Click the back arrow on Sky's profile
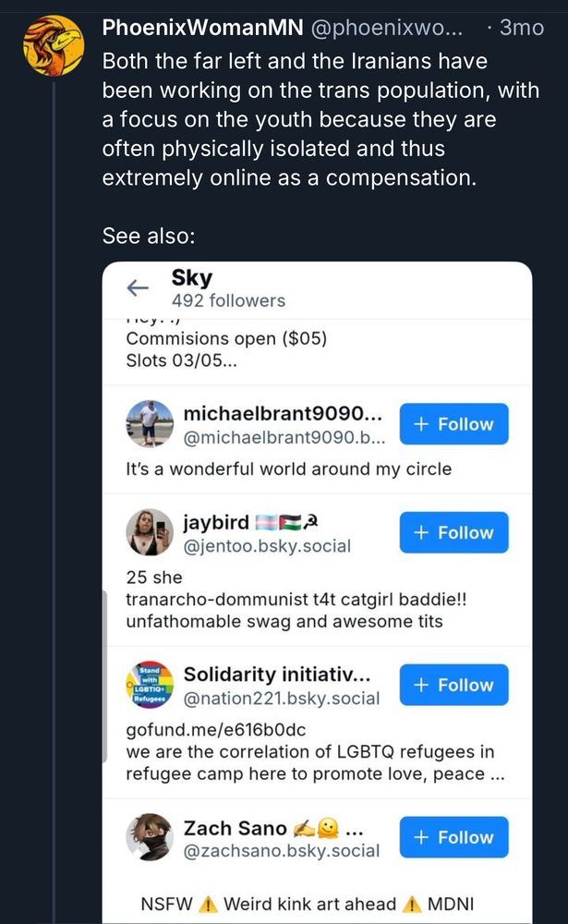 click(138, 287)
